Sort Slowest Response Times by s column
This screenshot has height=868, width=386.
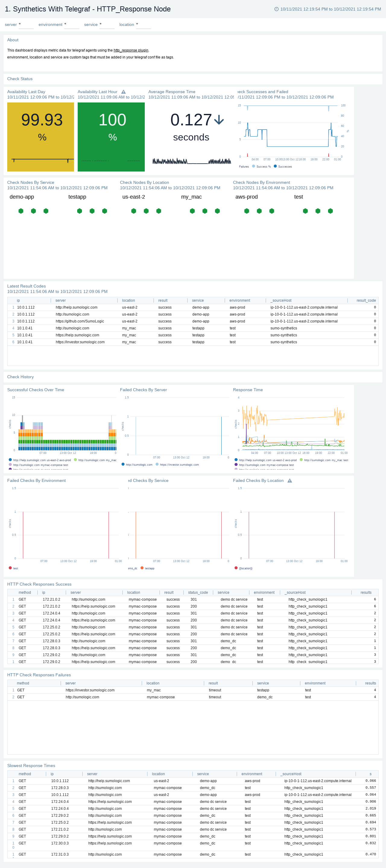tap(370, 774)
